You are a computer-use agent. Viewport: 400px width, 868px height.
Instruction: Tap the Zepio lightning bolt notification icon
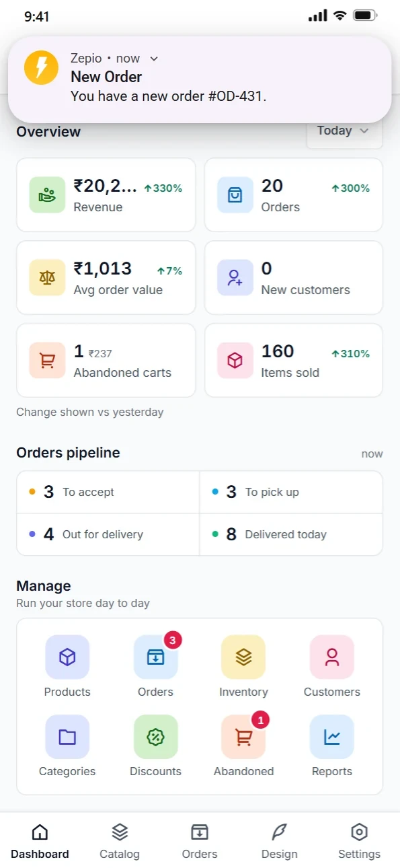coord(41,67)
